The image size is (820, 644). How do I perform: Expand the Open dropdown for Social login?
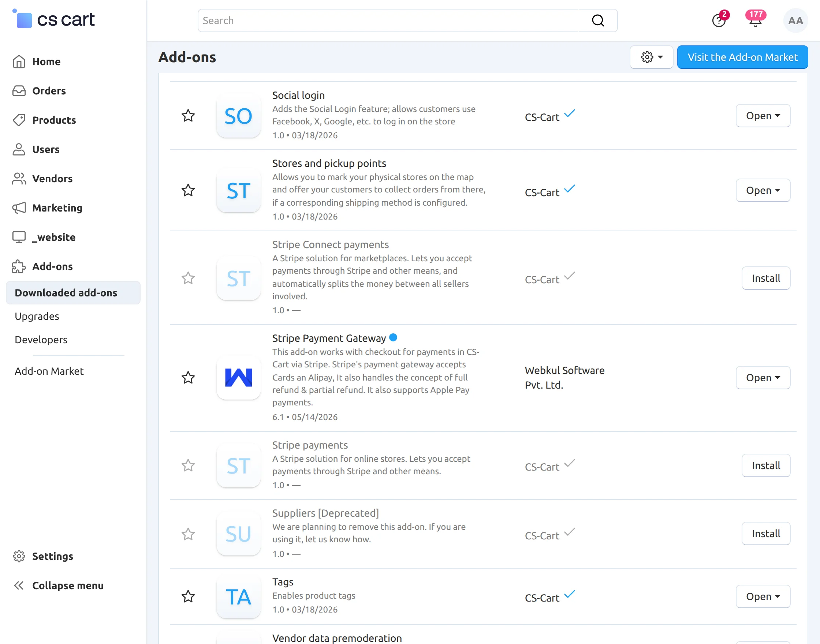[x=763, y=116]
